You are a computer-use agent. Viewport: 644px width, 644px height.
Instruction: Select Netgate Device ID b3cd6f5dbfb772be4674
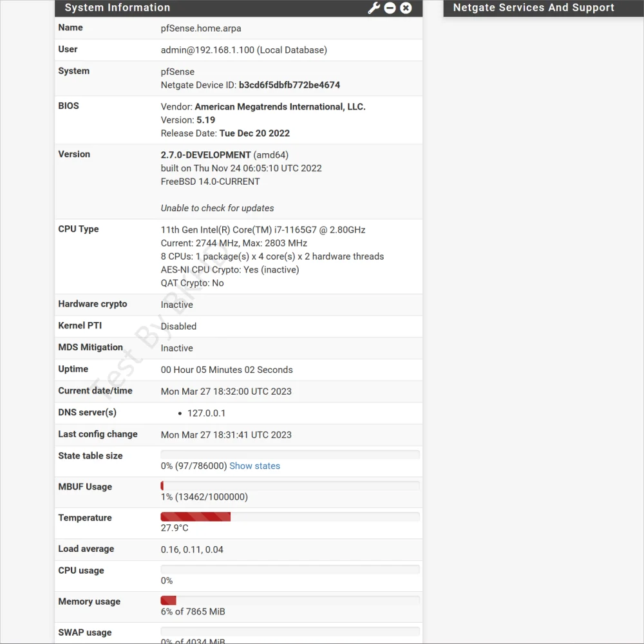coord(290,85)
